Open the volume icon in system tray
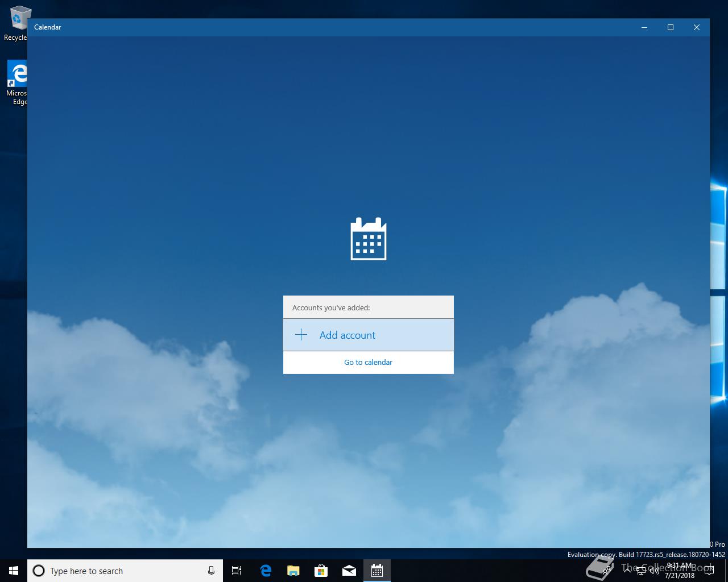Screen dimensions: 728x582 655,571
